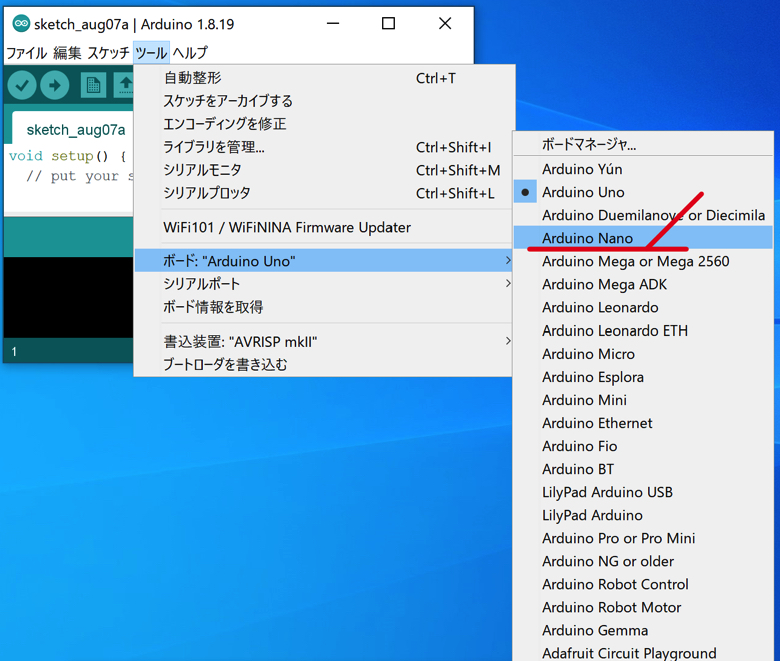Expand the ボード: "Arduino Uno" submenu arrow
This screenshot has height=661, width=780.
click(x=507, y=260)
